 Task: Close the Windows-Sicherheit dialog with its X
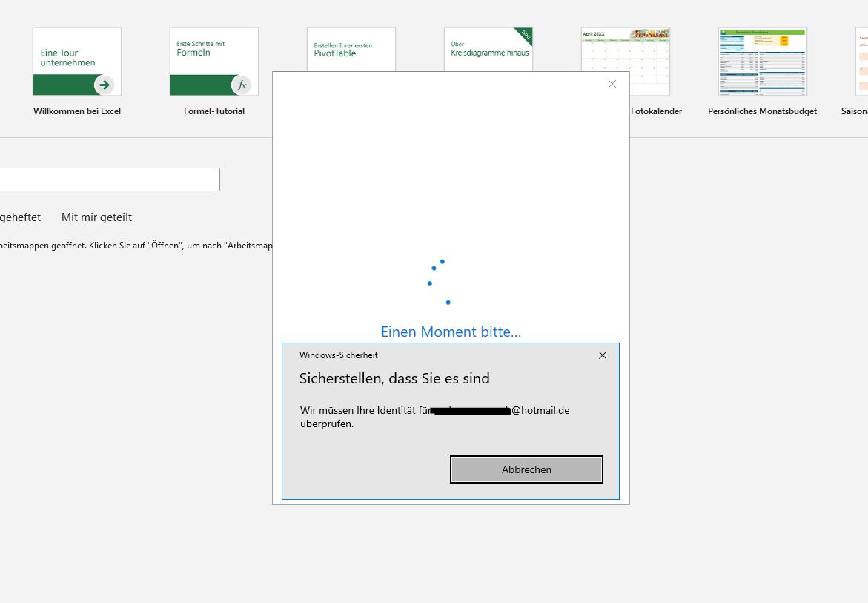point(603,355)
